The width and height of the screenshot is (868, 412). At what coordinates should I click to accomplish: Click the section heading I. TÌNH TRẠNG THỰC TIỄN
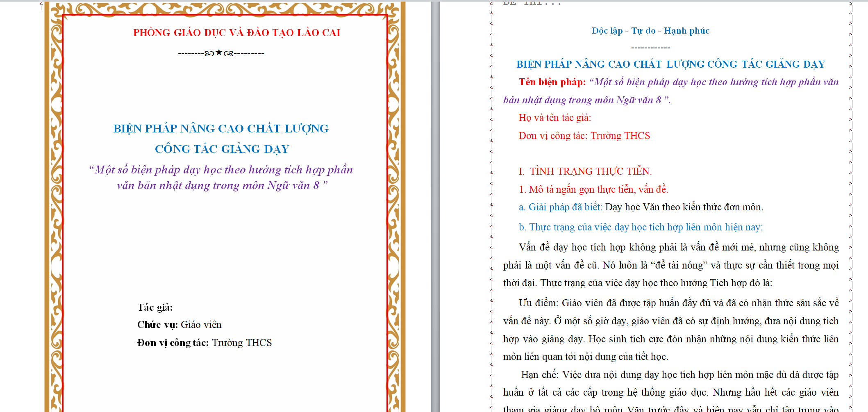point(585,171)
